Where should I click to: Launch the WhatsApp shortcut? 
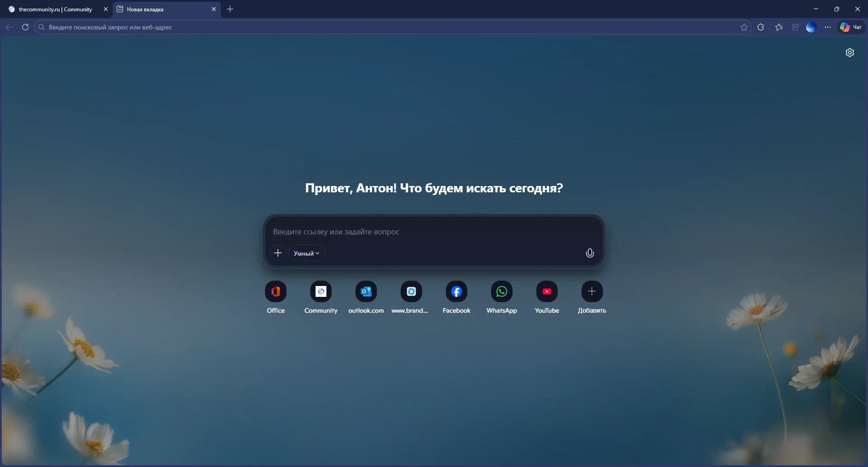tap(502, 292)
